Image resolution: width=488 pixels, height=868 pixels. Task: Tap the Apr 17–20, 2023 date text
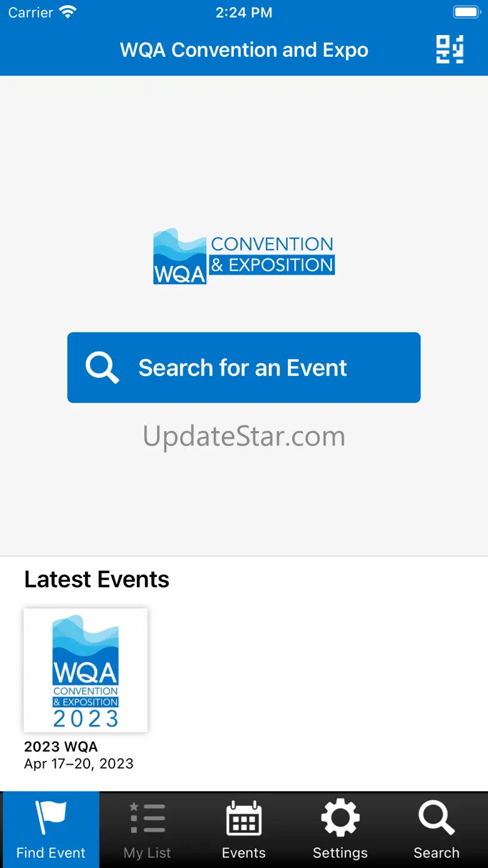tap(79, 763)
